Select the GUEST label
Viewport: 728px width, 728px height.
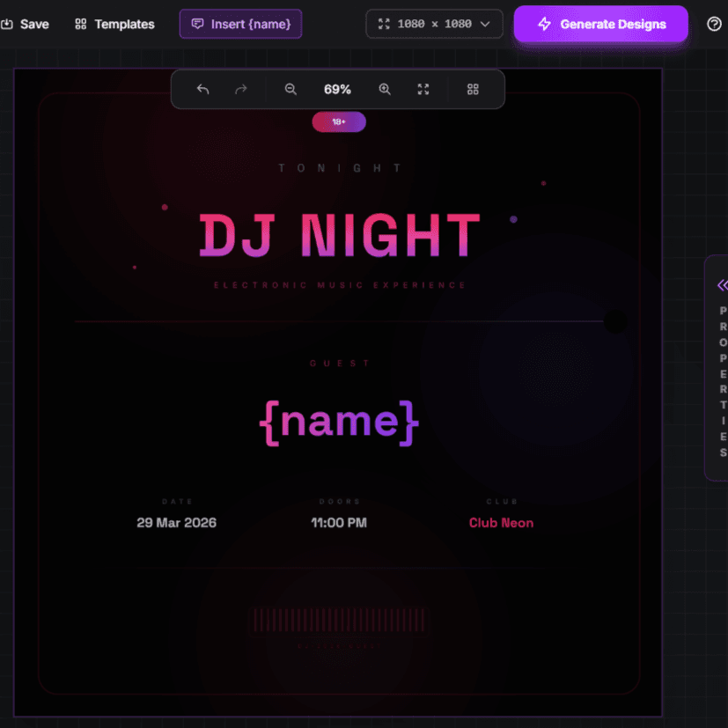(340, 363)
